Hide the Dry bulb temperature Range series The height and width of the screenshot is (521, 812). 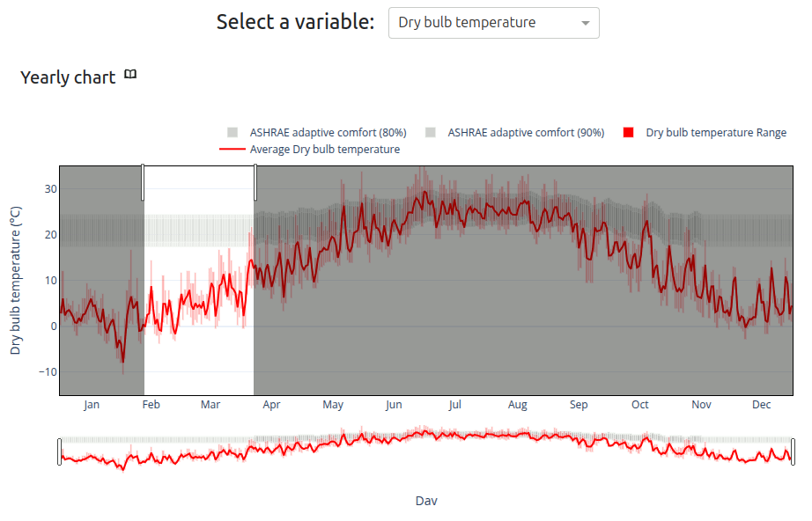pos(715,133)
